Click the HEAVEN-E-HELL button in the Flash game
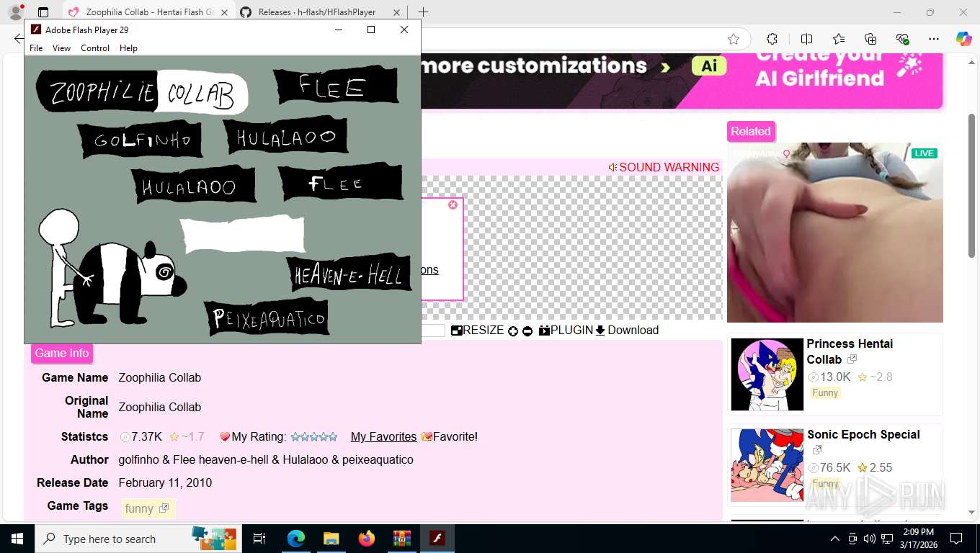The width and height of the screenshot is (980, 553). 349,274
